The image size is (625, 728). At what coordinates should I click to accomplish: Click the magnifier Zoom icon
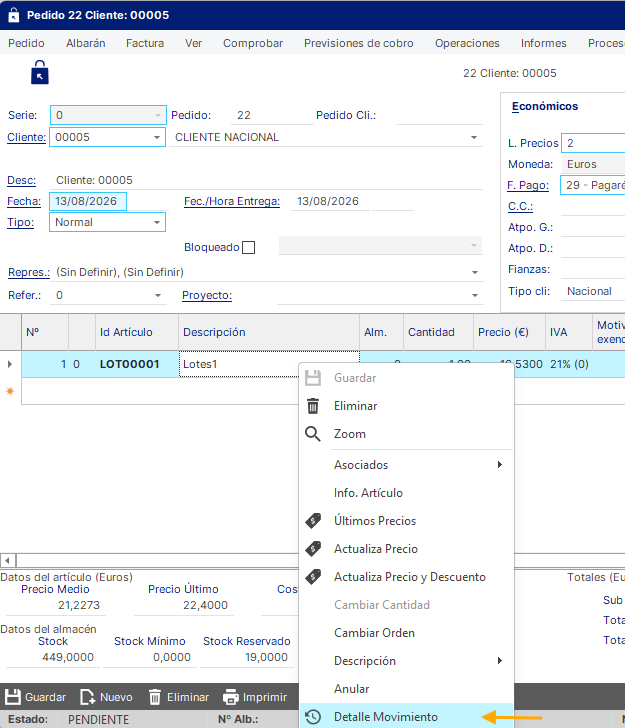(313, 434)
